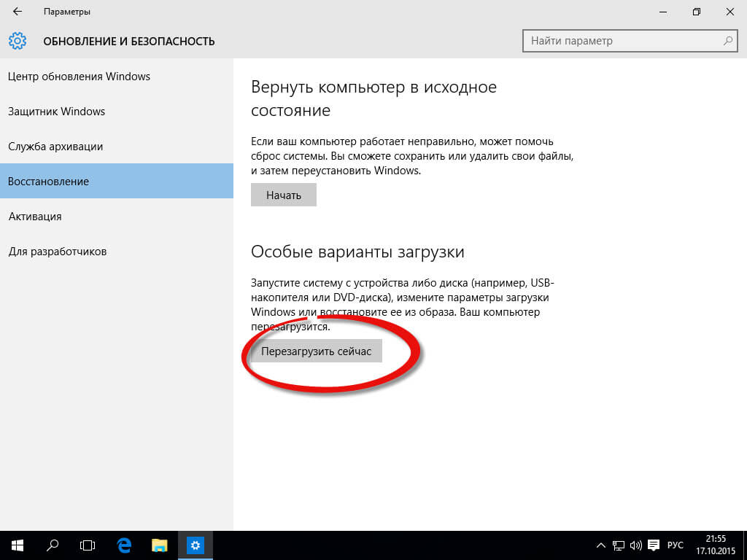Click the Начать button
This screenshot has height=560, width=747.
click(284, 195)
